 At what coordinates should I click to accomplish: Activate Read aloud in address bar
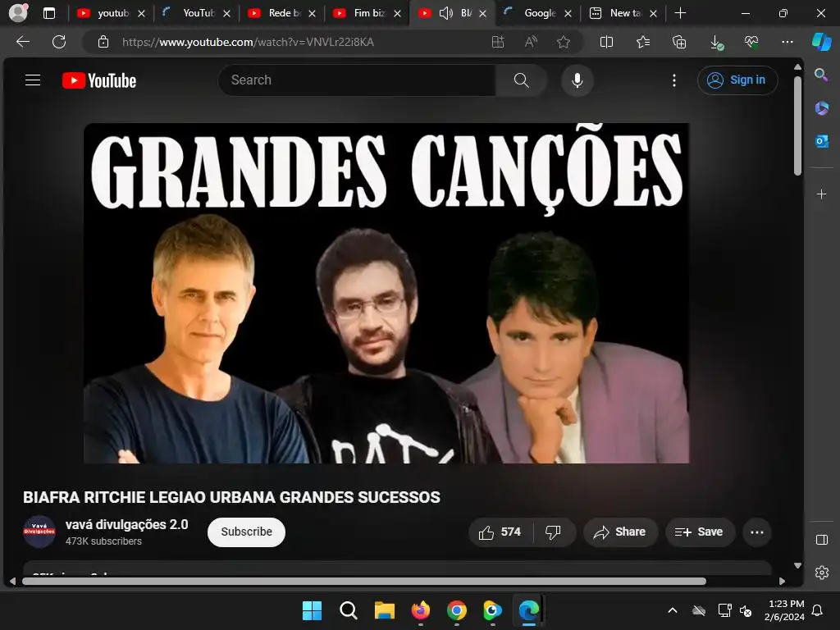[531, 42]
